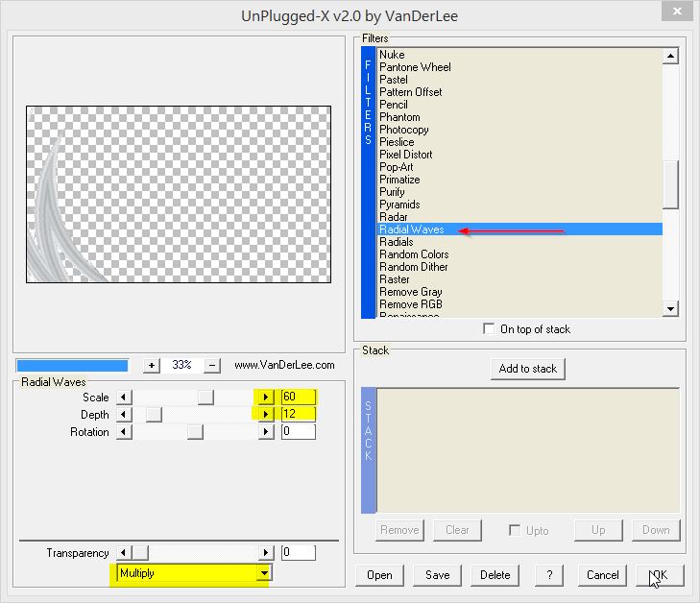The width and height of the screenshot is (700, 603).
Task: Select the Pastel filter
Action: coord(394,80)
